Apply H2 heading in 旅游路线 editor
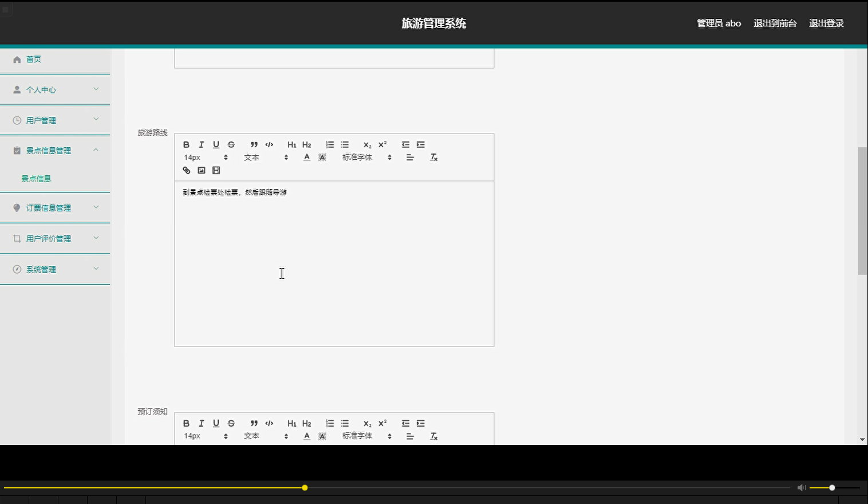This screenshot has width=868, height=504. click(x=307, y=145)
